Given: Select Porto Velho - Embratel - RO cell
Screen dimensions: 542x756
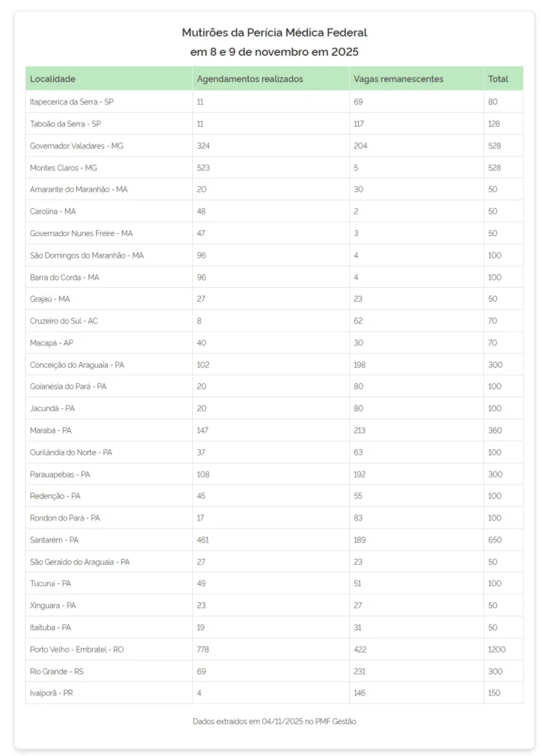Looking at the screenshot, I should (77, 650).
